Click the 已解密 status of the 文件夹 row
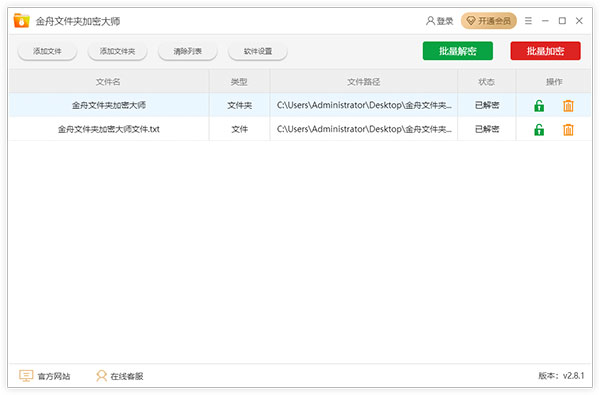This screenshot has height=395, width=600. click(487, 105)
